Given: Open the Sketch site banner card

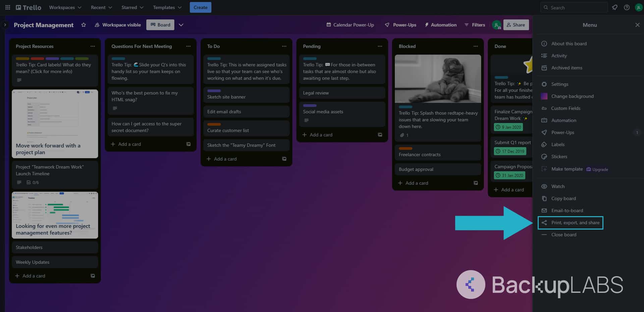Looking at the screenshot, I should click(x=246, y=95).
